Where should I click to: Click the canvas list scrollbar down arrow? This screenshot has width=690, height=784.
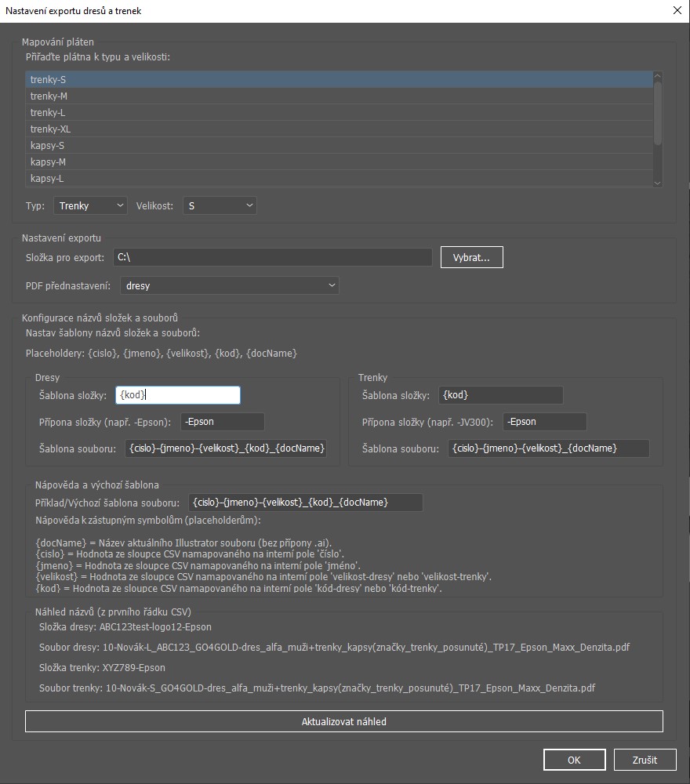tap(658, 182)
